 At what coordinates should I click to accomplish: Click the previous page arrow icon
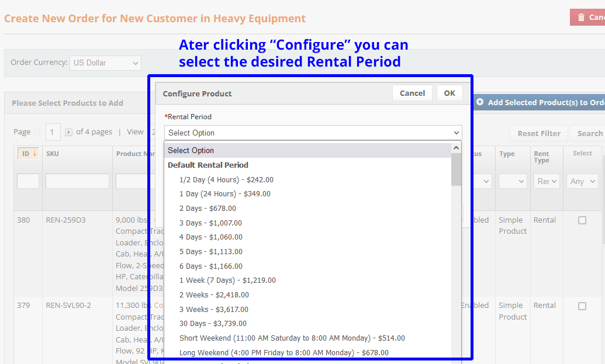(x=39, y=133)
